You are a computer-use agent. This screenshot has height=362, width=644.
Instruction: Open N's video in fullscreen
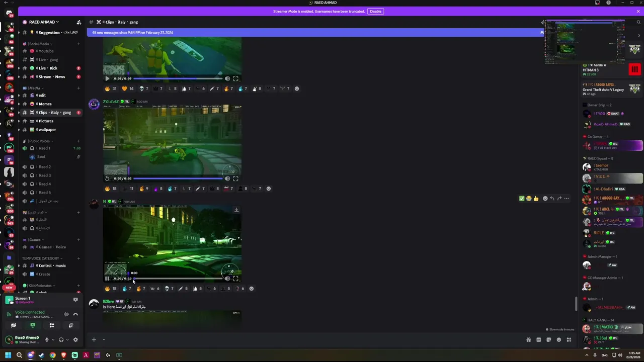click(235, 279)
